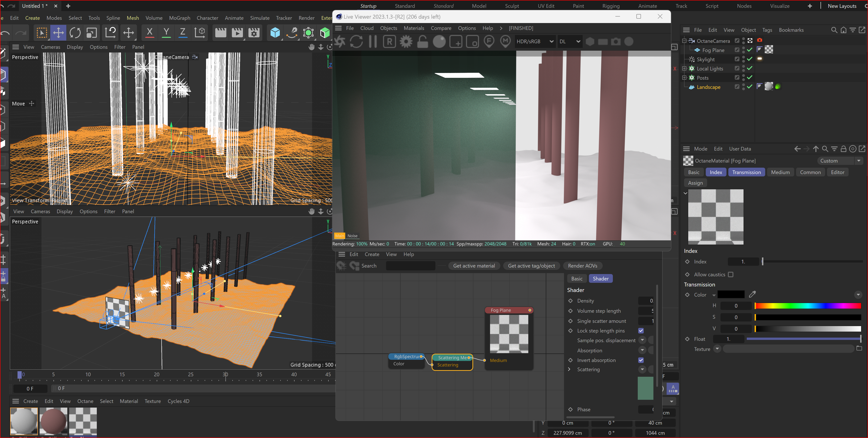Expand the Scattering shader section
This screenshot has height=438, width=868.
pos(570,369)
